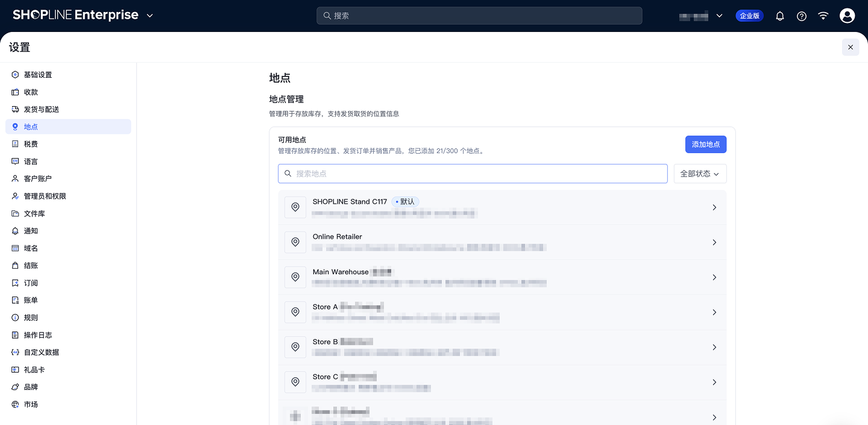Open Store C via its right chevron
This screenshot has height=425, width=868.
[714, 382]
